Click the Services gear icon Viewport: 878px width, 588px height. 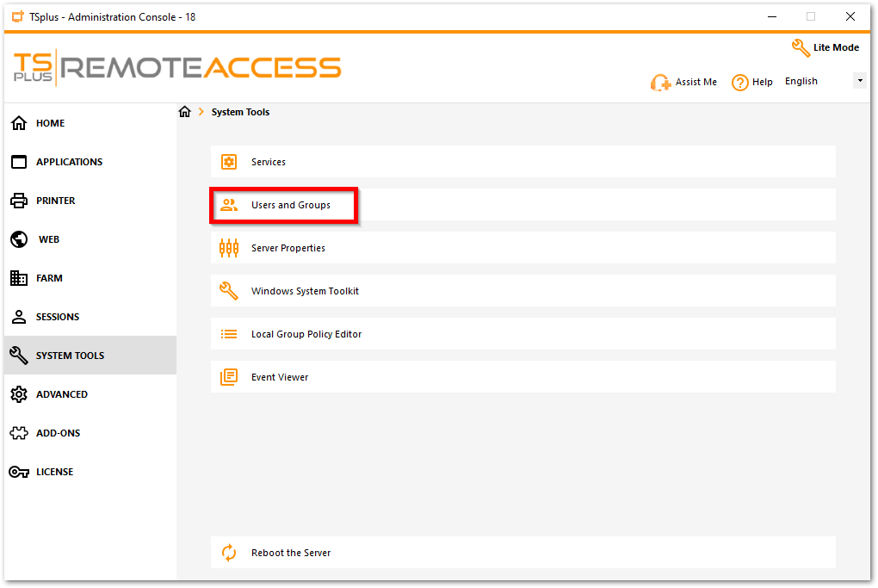click(x=229, y=162)
